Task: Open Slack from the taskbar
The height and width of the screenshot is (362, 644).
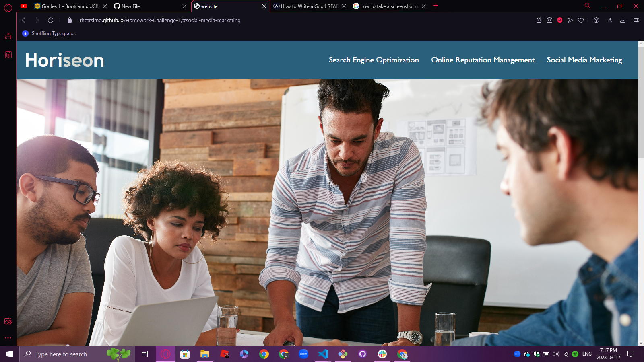Action: click(x=382, y=354)
